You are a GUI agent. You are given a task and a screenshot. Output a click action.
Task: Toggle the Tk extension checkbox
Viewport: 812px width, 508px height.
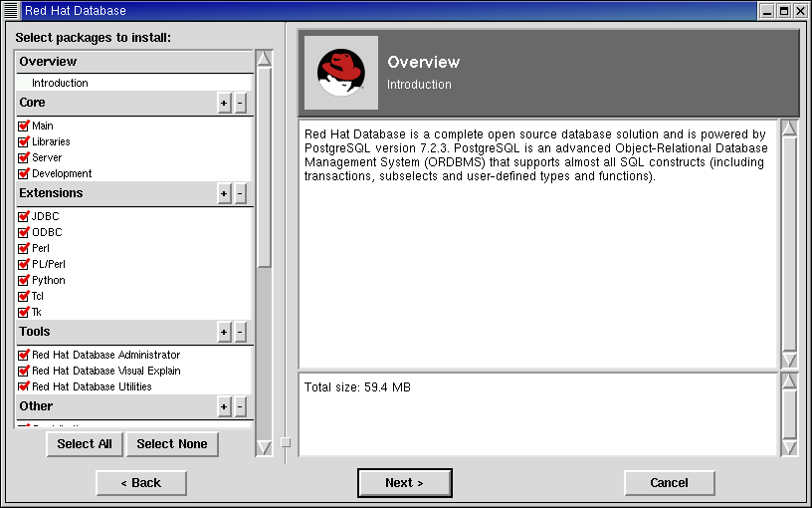23,312
